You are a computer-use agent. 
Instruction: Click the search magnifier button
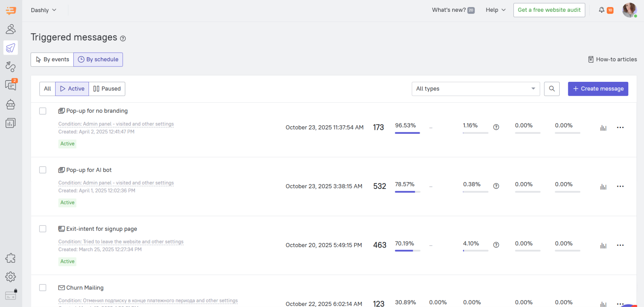click(551, 89)
